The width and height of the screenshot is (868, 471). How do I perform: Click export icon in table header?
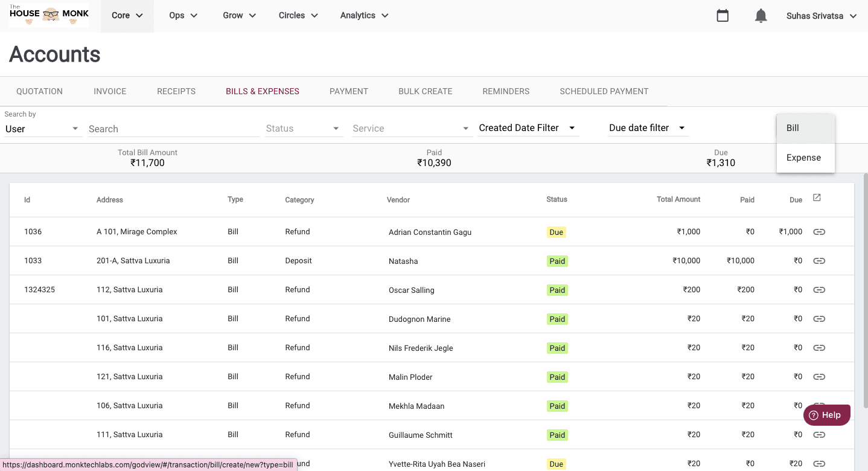(x=817, y=197)
